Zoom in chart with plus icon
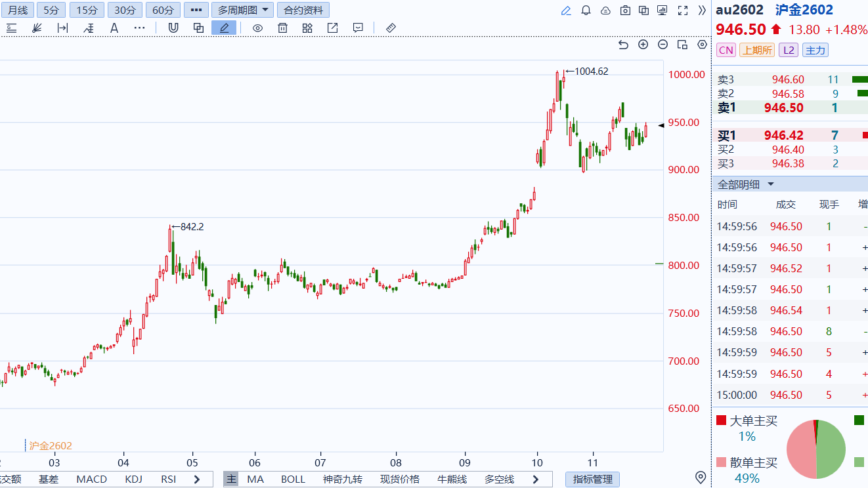This screenshot has height=488, width=868. coord(643,45)
